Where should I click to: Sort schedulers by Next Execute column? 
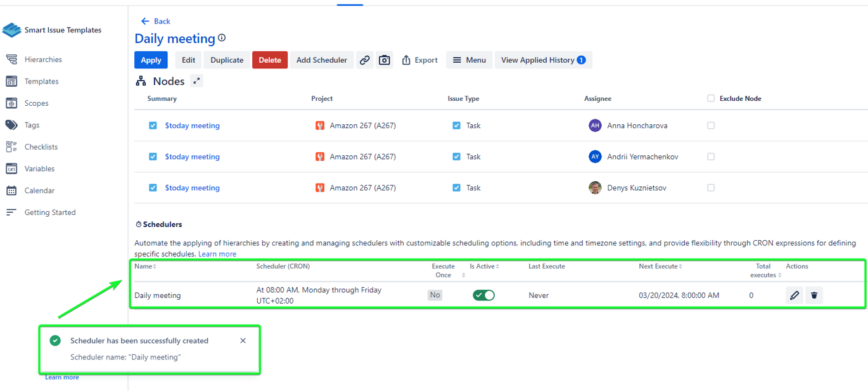[x=660, y=267]
